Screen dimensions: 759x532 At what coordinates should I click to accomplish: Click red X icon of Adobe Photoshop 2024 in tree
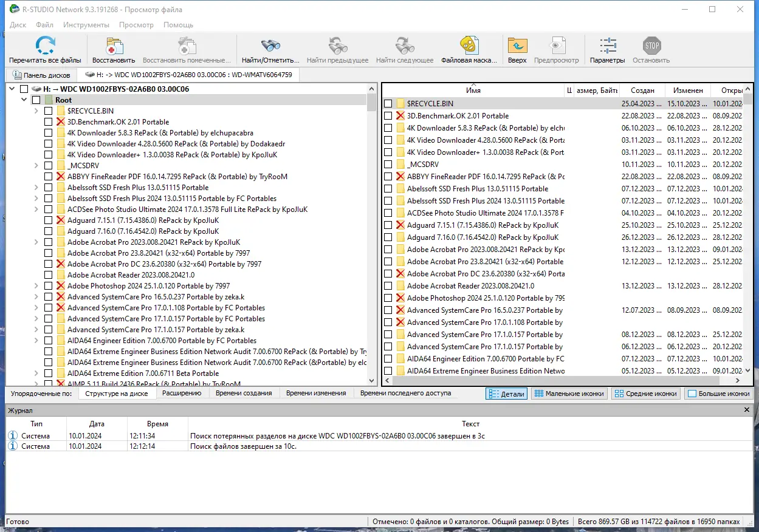60,286
